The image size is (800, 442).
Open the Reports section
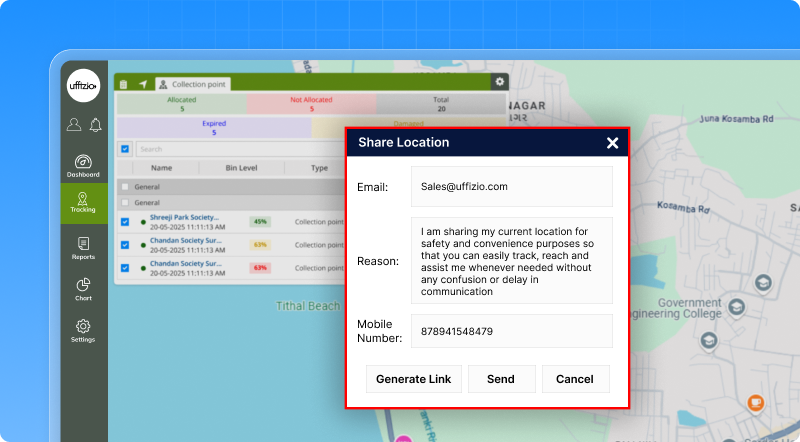pos(83,248)
